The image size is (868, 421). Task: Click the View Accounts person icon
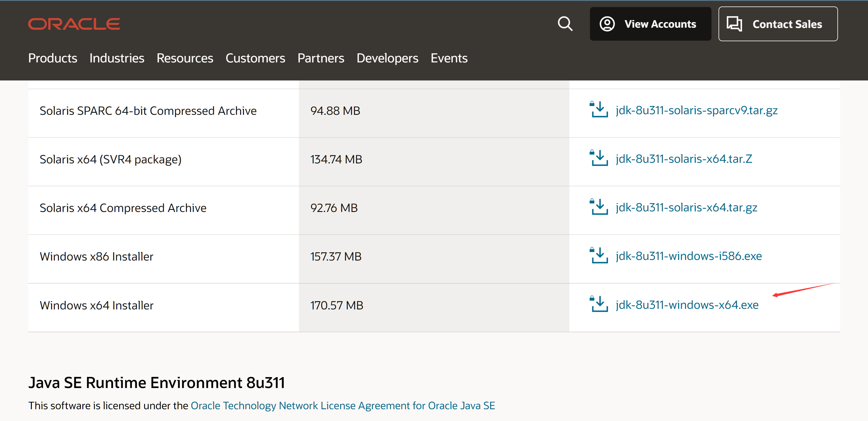tap(607, 24)
